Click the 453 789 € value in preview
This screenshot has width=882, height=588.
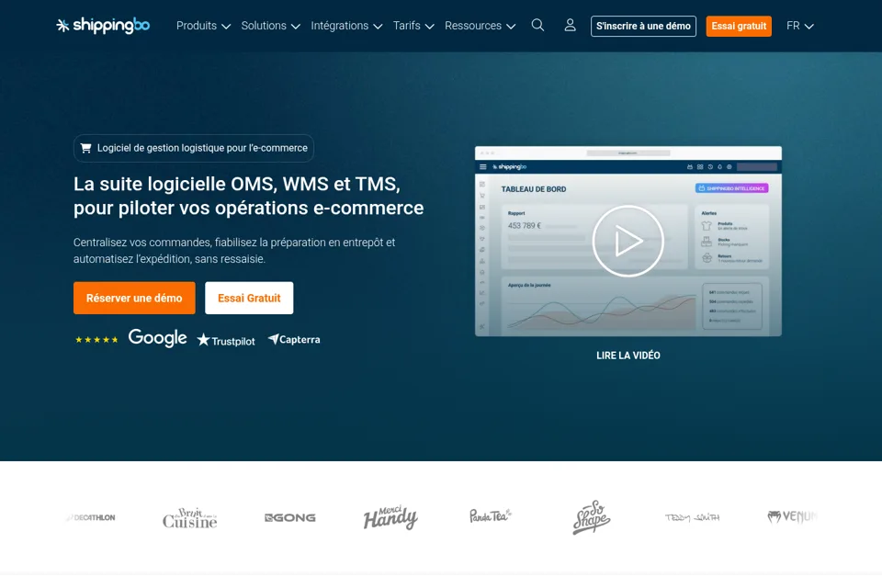point(525,226)
